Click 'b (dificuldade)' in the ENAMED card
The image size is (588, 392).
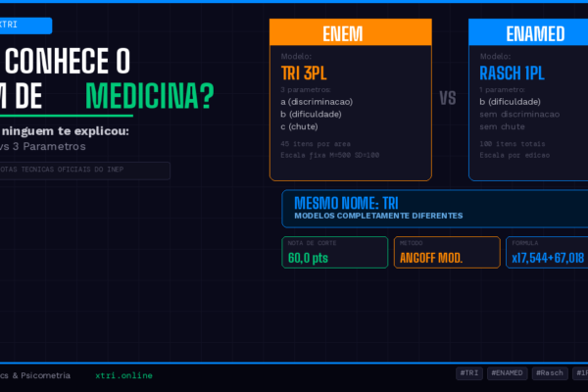(510, 102)
